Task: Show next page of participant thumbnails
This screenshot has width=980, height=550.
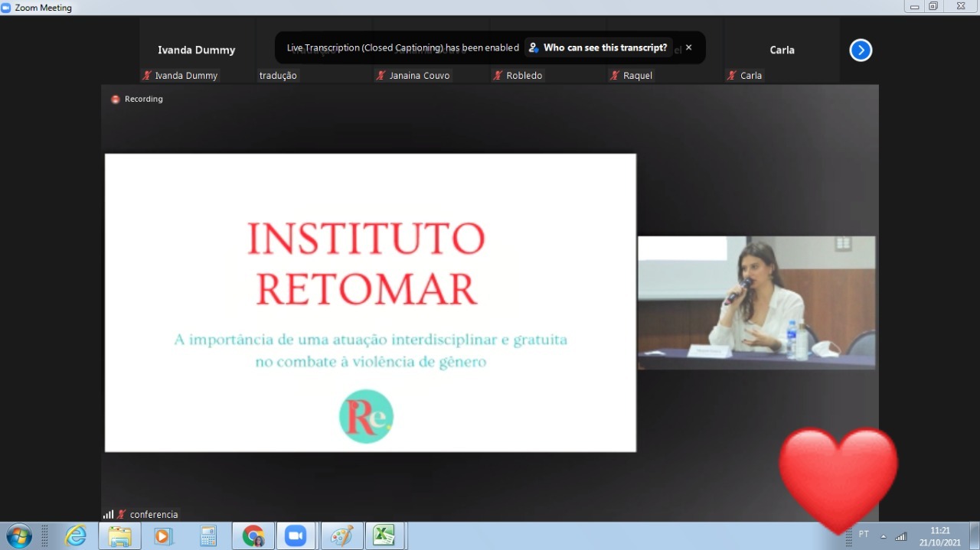Action: [x=861, y=50]
